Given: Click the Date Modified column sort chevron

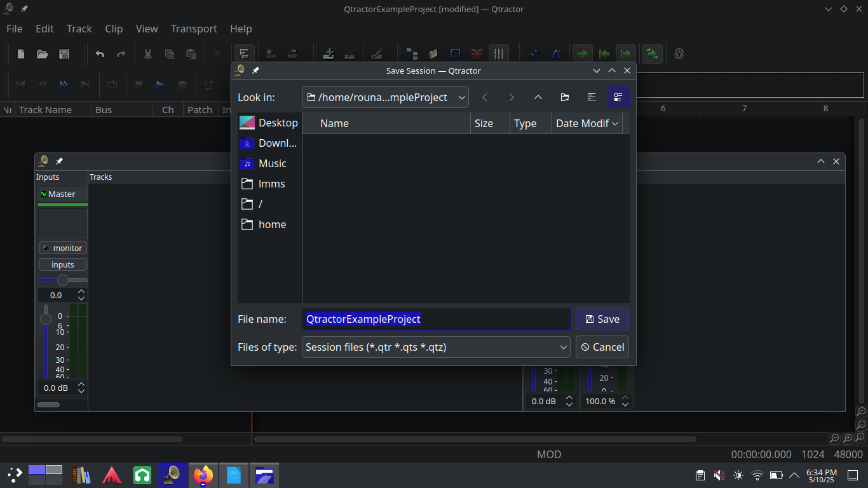Looking at the screenshot, I should tap(615, 123).
